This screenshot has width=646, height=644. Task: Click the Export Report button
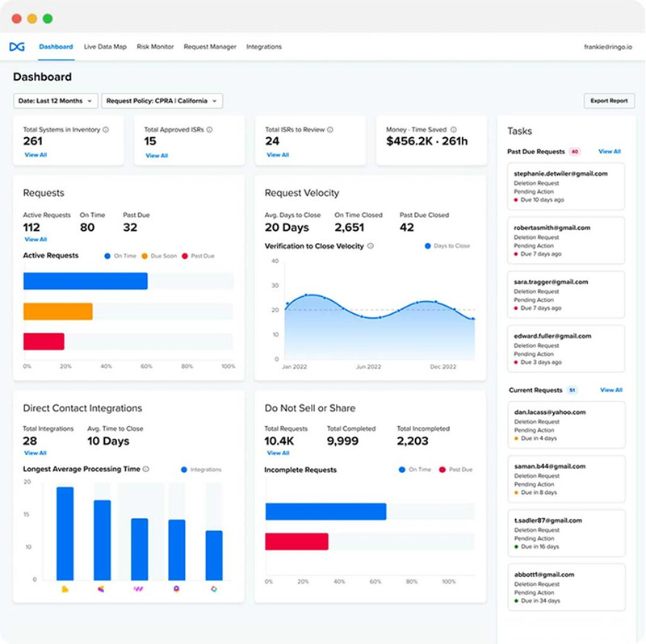click(x=610, y=100)
